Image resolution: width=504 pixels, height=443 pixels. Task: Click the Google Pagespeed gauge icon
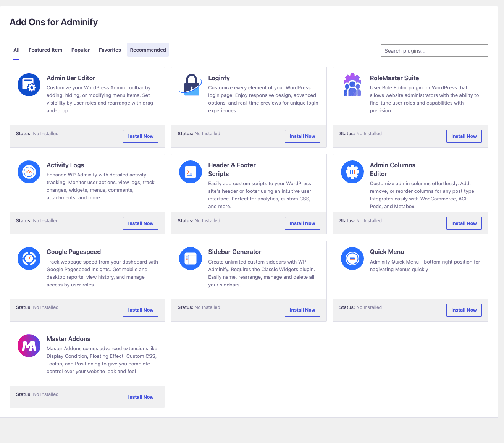29,259
